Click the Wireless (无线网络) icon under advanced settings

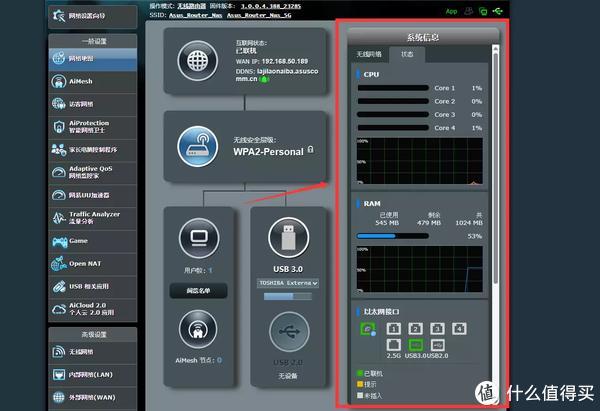point(59,352)
